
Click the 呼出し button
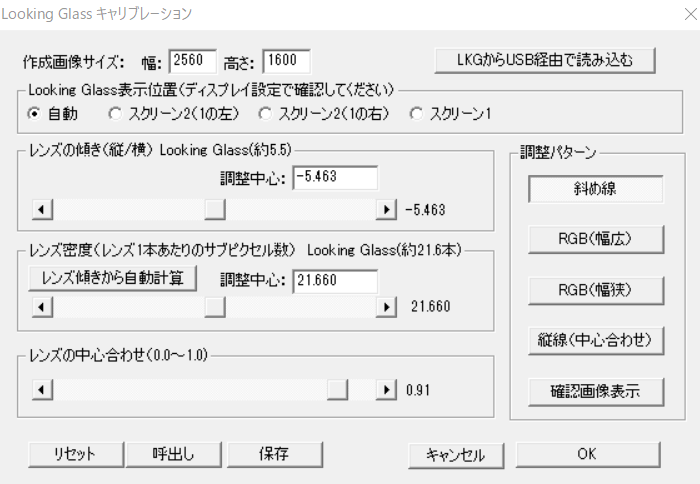(174, 455)
